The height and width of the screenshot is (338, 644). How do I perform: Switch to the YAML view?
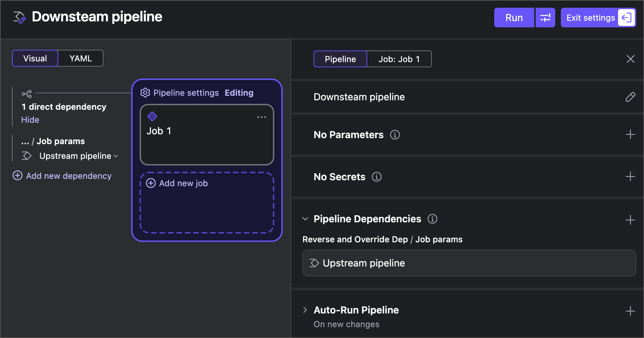click(x=81, y=58)
